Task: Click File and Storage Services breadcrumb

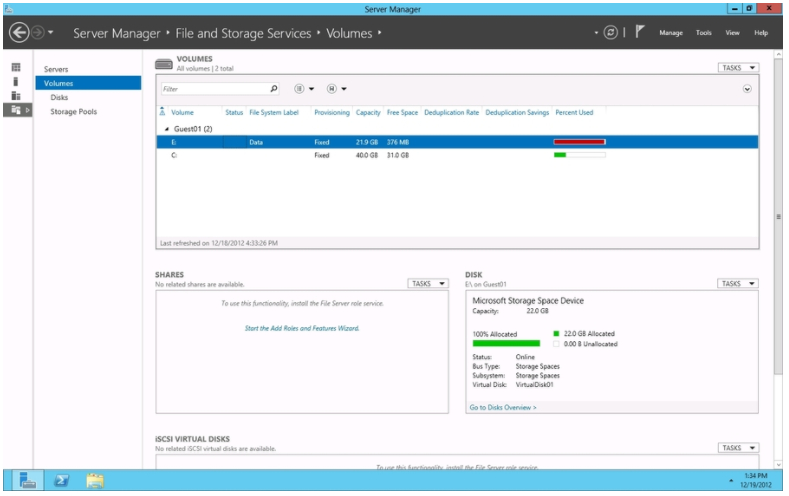Action: click(x=243, y=33)
